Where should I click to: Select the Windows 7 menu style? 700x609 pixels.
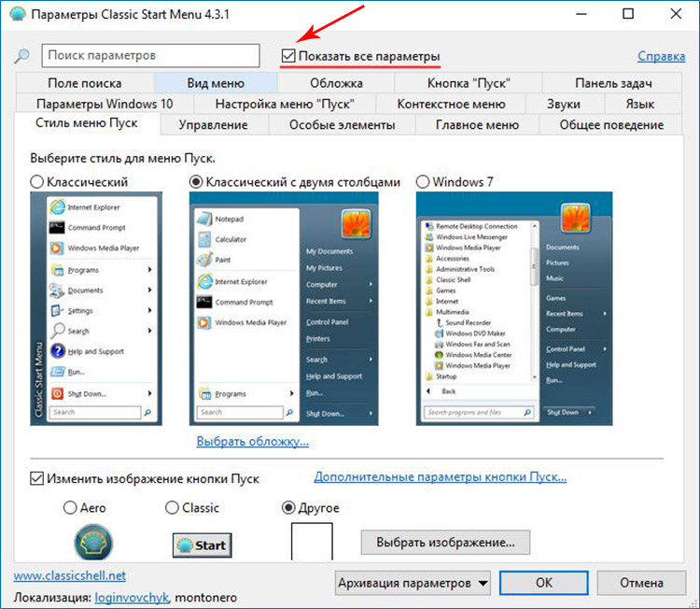(422, 182)
